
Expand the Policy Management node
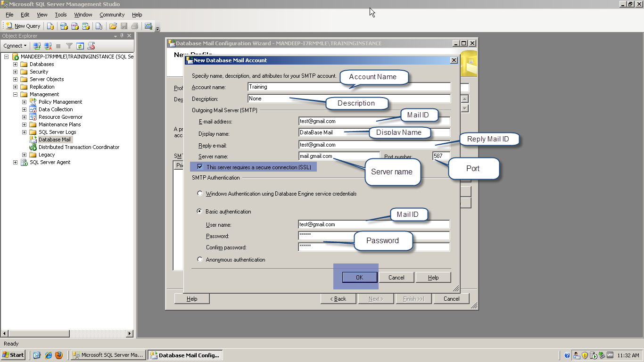24,102
